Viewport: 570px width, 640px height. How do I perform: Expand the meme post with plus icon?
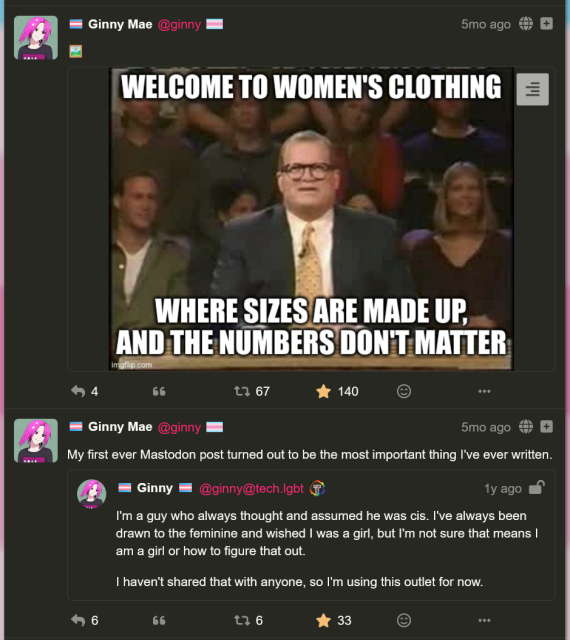point(546,24)
